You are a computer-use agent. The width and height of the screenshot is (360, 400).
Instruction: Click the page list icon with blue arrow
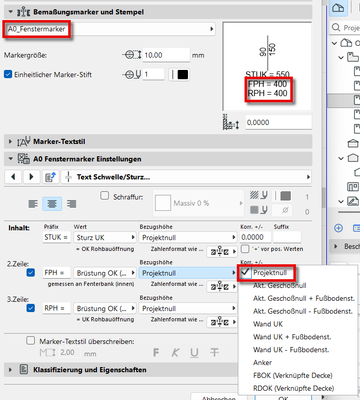point(50,177)
